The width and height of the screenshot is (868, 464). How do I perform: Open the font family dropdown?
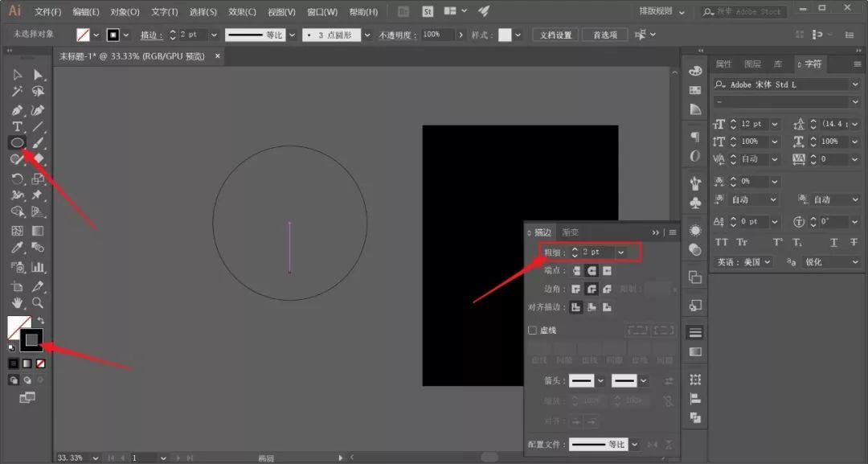click(x=855, y=84)
